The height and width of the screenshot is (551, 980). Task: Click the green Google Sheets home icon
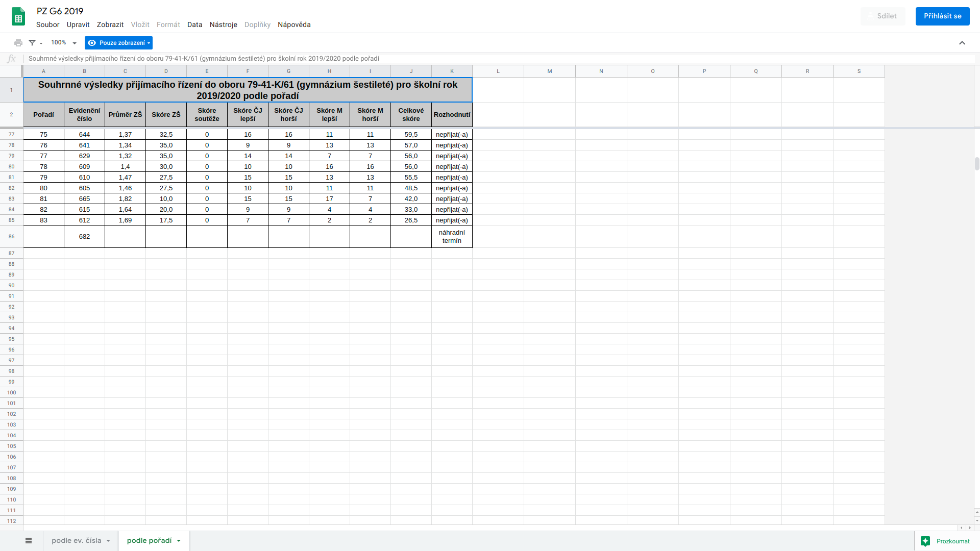pos(18,16)
